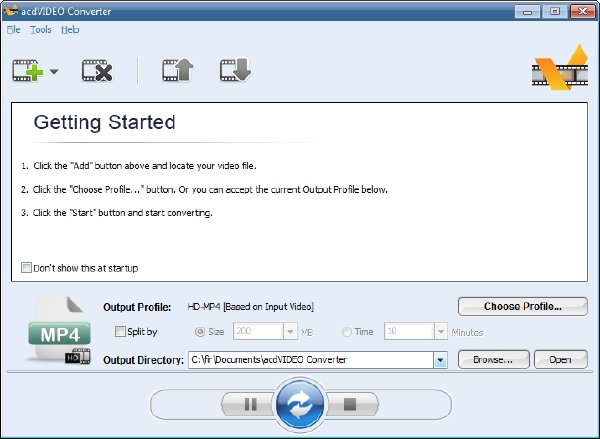Open the Tools menu
The image size is (600, 439).
pos(41,29)
